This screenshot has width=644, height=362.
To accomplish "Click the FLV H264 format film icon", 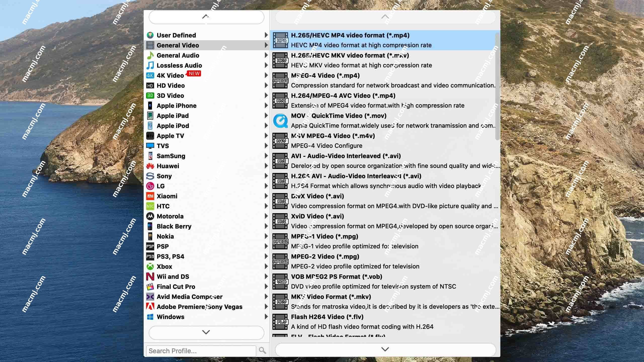I will [280, 322].
